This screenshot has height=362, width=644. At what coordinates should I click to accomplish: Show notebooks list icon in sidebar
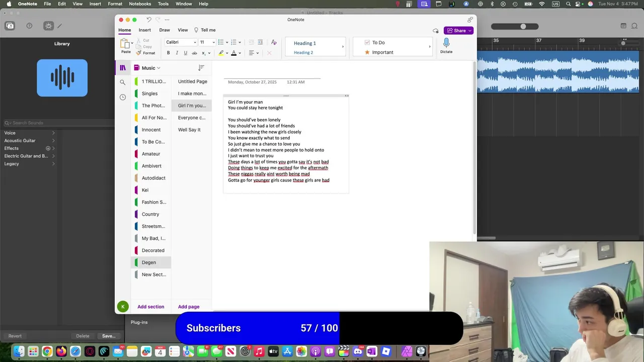click(123, 68)
